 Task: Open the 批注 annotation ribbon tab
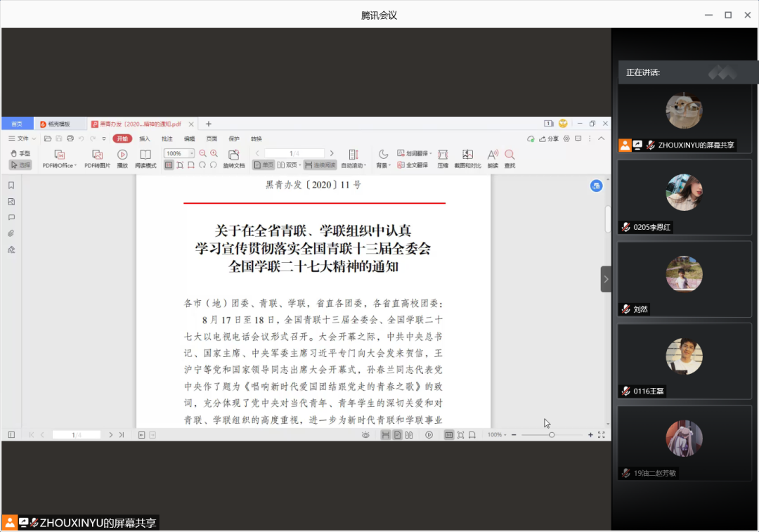(x=167, y=138)
